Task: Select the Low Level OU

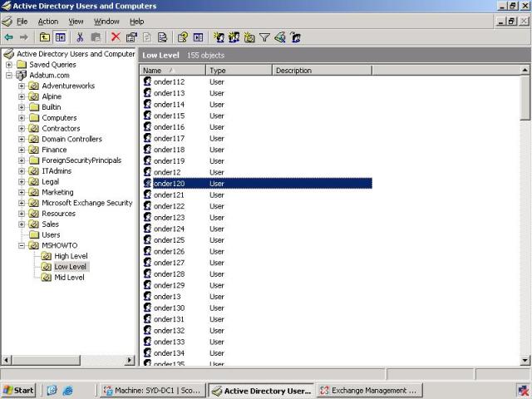Action: 71,267
